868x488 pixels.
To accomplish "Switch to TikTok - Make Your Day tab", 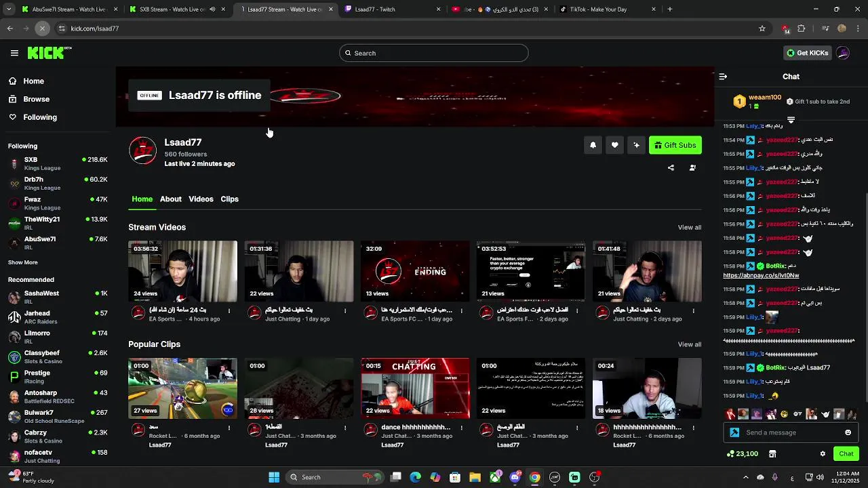I will [607, 9].
